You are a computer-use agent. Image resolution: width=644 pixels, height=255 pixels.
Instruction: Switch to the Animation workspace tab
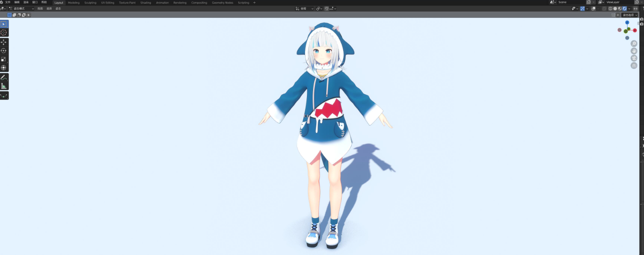pyautogui.click(x=162, y=2)
